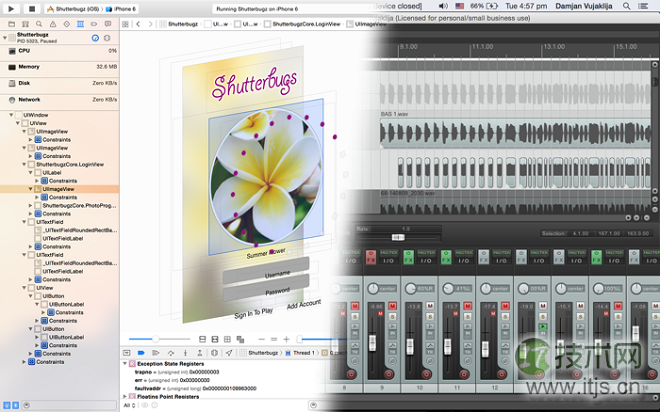This screenshot has width=660, height=412.
Task: Open the Test navigator diamond icon
Action: coord(67,24)
